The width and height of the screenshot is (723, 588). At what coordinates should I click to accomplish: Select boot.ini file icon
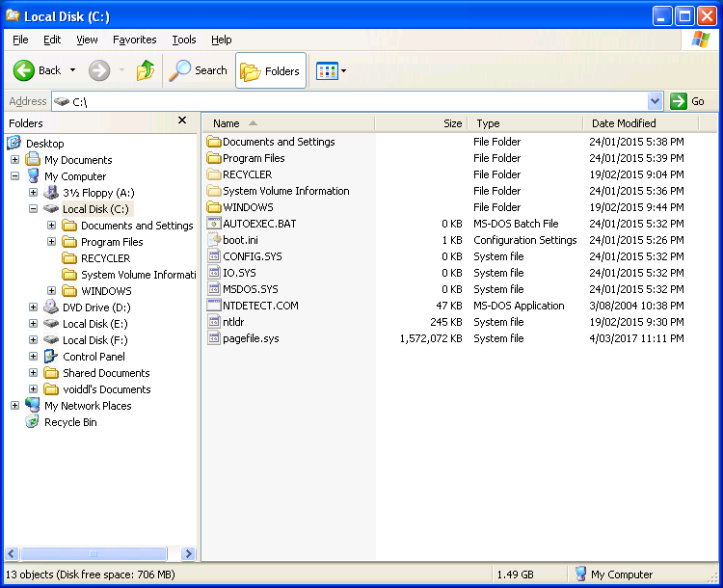click(214, 240)
